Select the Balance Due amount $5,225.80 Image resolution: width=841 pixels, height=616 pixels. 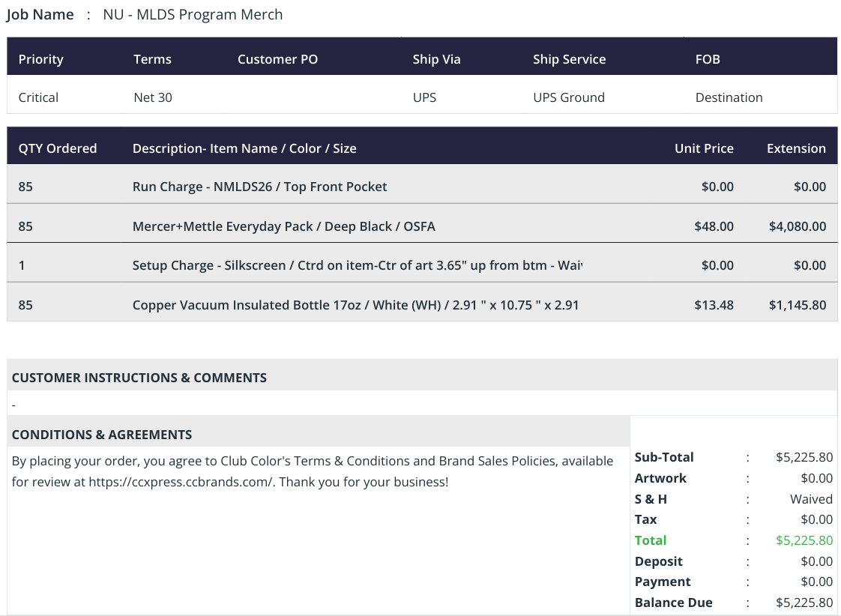tap(804, 603)
